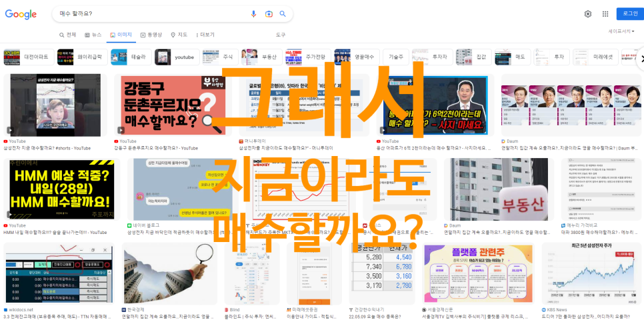Select the 와이리급락 filter chip
The width and height of the screenshot is (644, 320).
[x=83, y=57]
